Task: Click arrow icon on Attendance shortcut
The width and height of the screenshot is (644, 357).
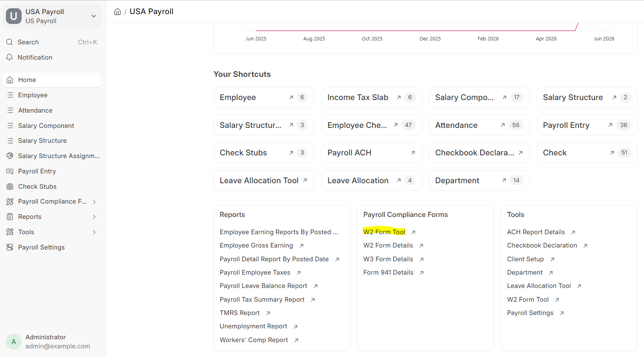Action: [503, 125]
